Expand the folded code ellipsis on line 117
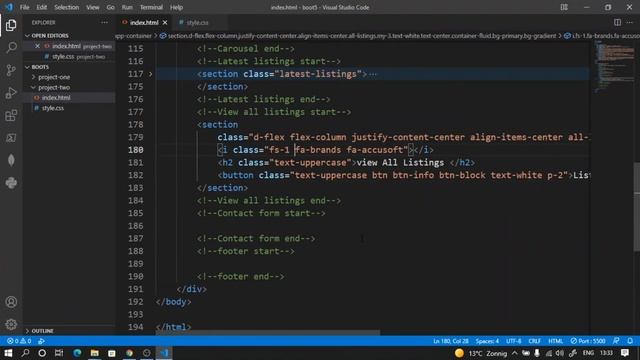The image size is (640, 360). 372,74
